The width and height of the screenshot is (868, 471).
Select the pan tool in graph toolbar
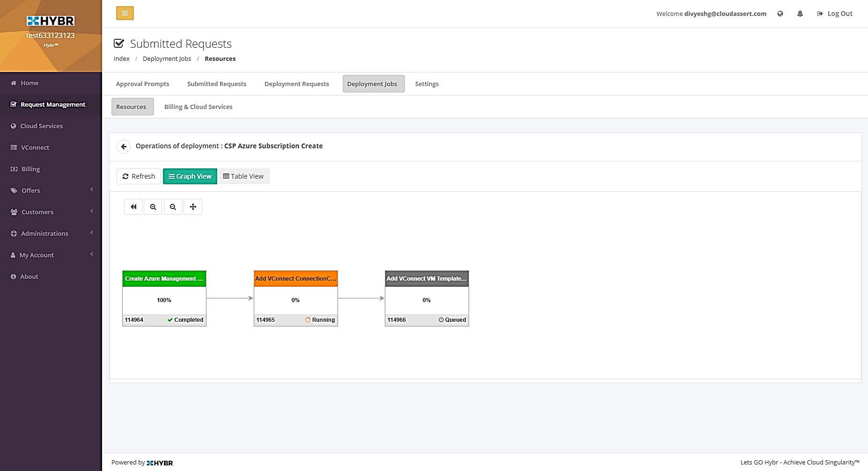(x=193, y=206)
